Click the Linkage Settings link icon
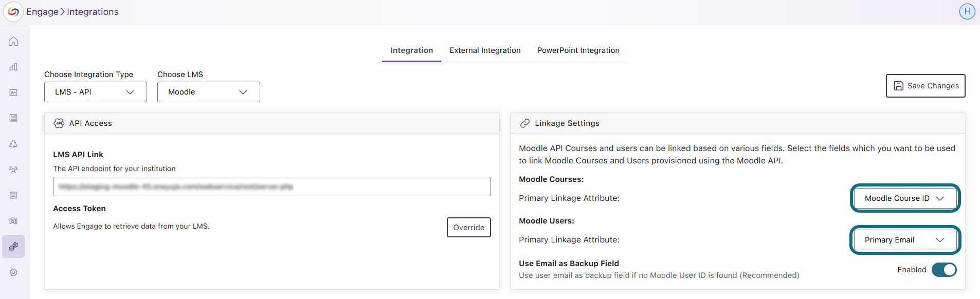Image resolution: width=980 pixels, height=299 pixels. click(x=525, y=123)
